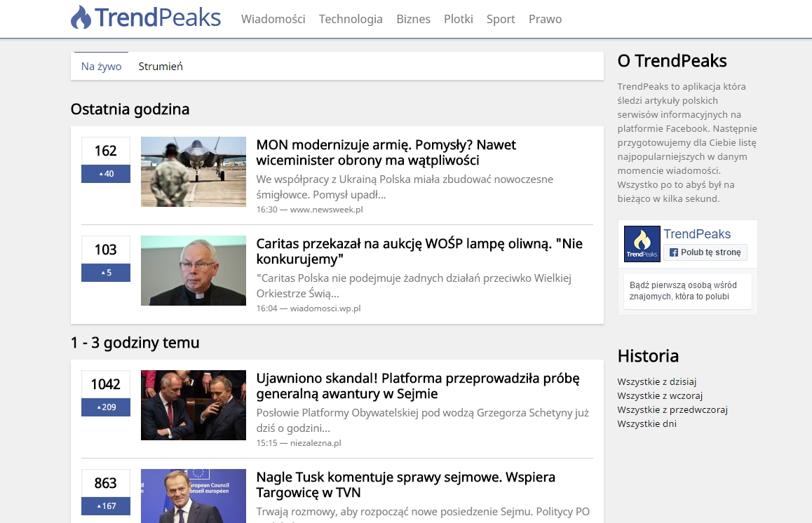Open Wszystkie z dzisiaj history link
This screenshot has height=523, width=812.
pos(656,381)
